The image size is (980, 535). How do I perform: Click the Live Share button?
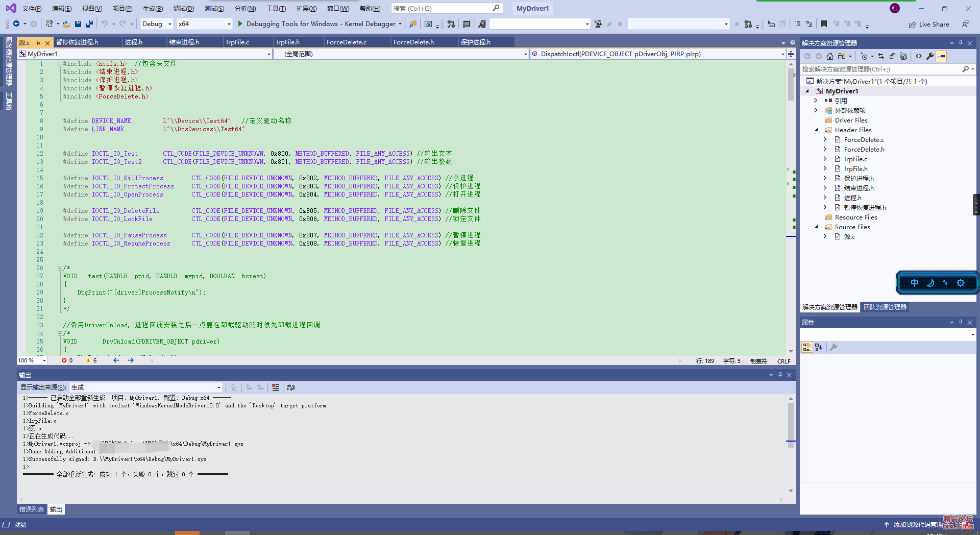[929, 25]
